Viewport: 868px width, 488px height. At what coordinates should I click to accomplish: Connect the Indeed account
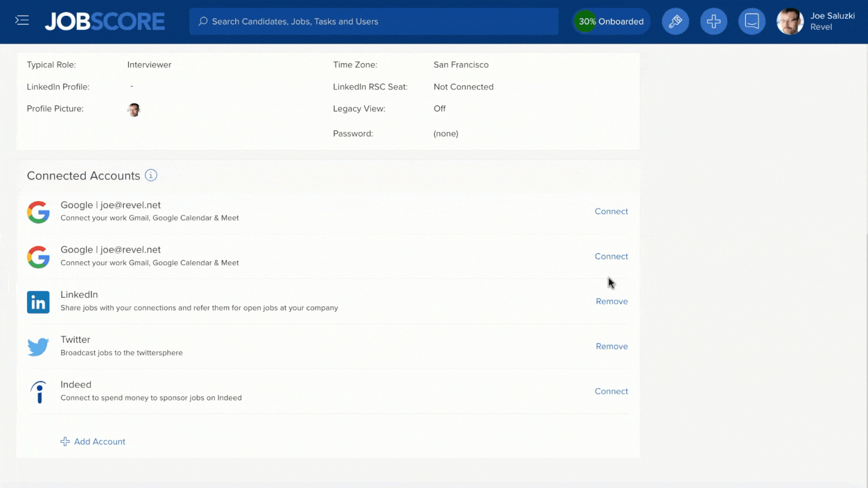611,391
